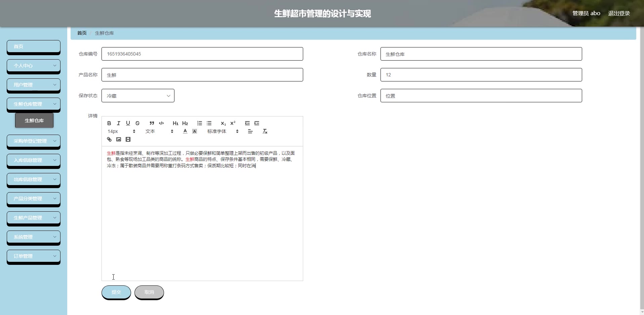
Task: Cancel the form with 取消 button
Action: [x=149, y=292]
